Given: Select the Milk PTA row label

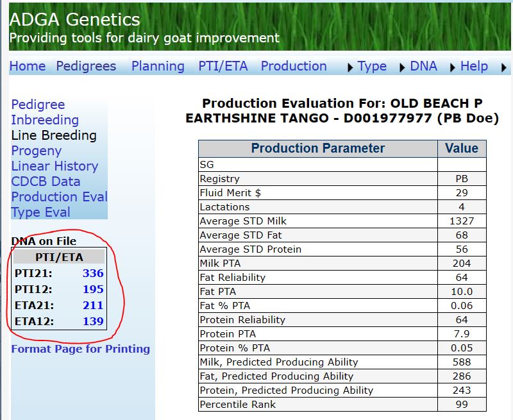Looking at the screenshot, I should 220,264.
